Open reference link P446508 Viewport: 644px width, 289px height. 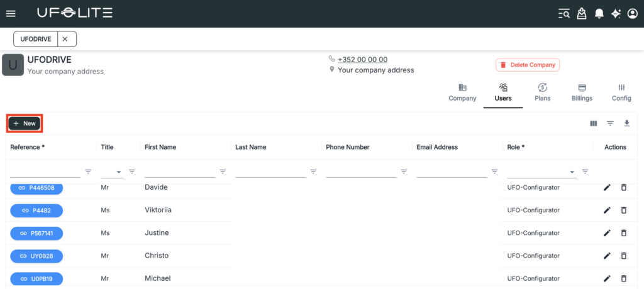point(36,187)
